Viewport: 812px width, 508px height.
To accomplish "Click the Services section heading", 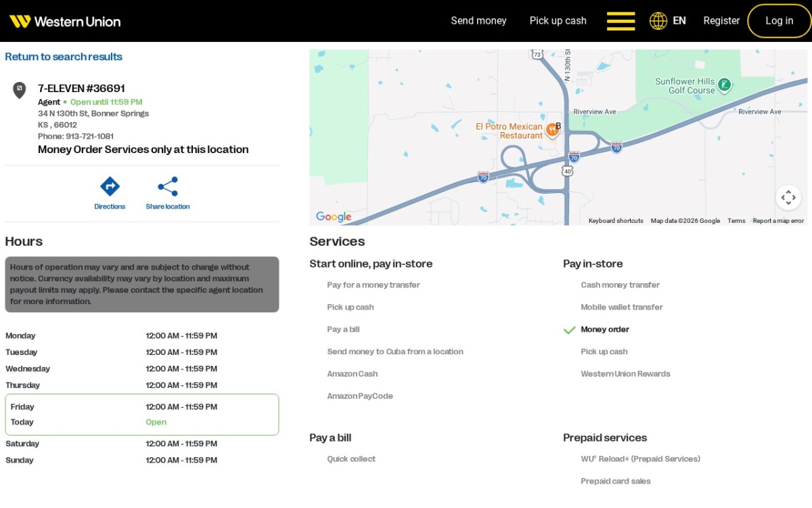I will click(x=337, y=242).
